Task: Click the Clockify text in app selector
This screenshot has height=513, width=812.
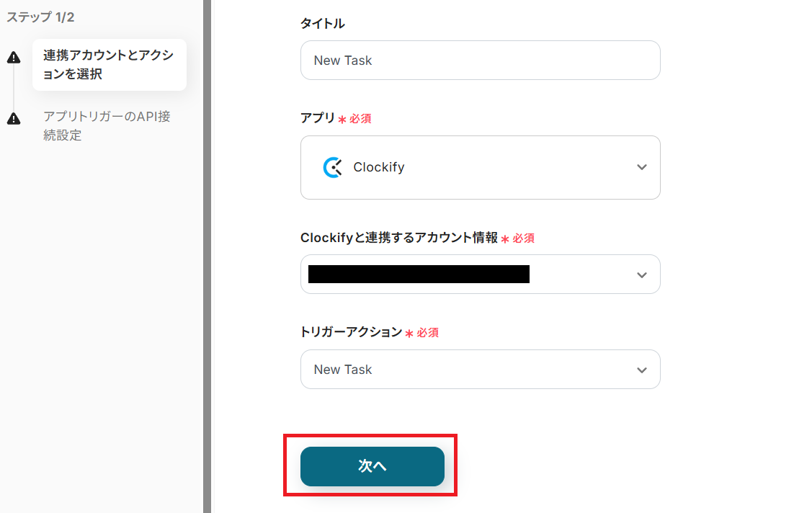Action: tap(378, 167)
